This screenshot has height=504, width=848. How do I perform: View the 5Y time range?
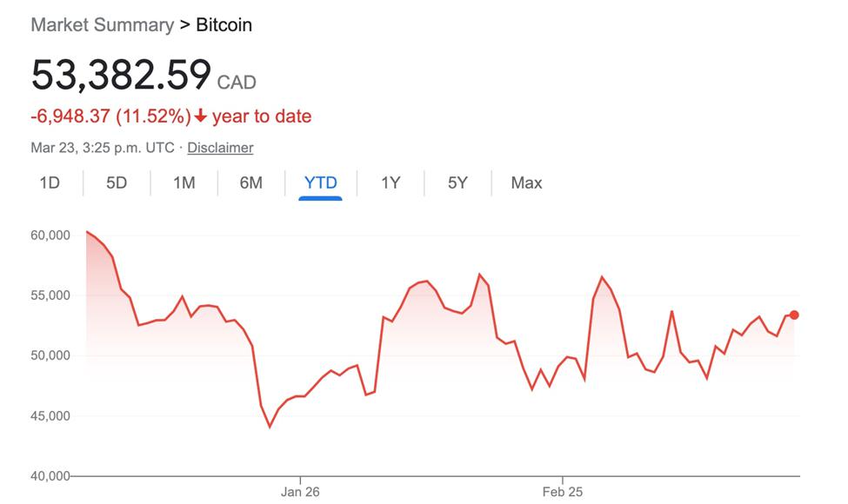[x=457, y=182]
